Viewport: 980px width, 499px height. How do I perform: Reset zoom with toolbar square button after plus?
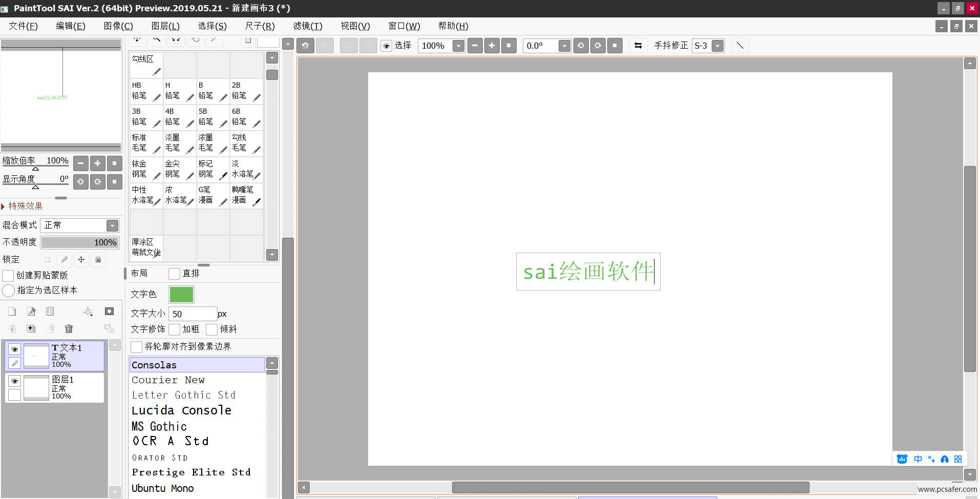pyautogui.click(x=508, y=46)
